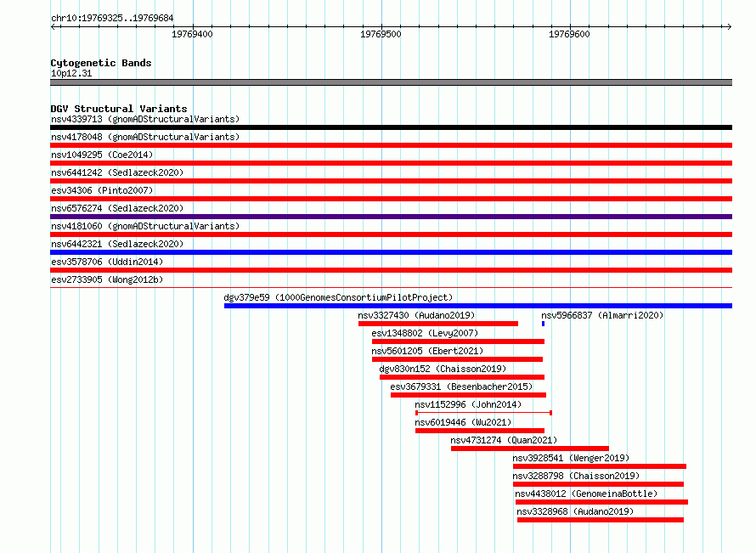Viewport: 756px width, 553px height.
Task: Click the 19769400 ruler position
Action: pyautogui.click(x=192, y=34)
